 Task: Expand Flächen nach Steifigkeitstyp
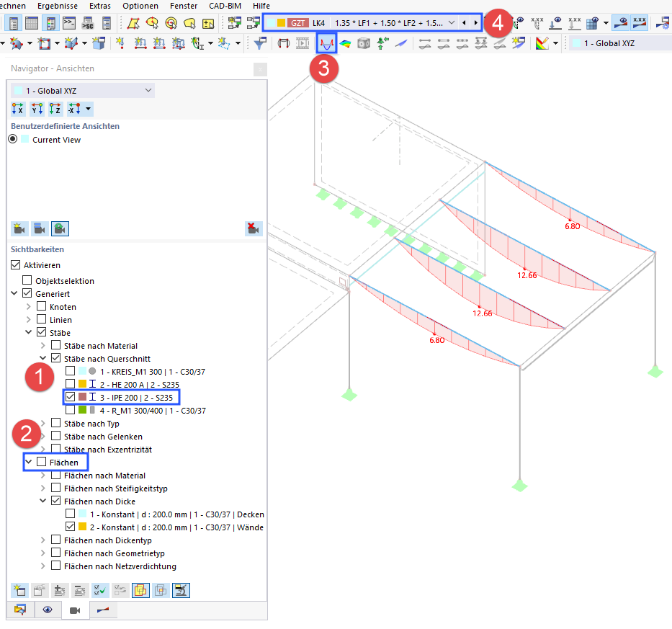[x=43, y=489]
